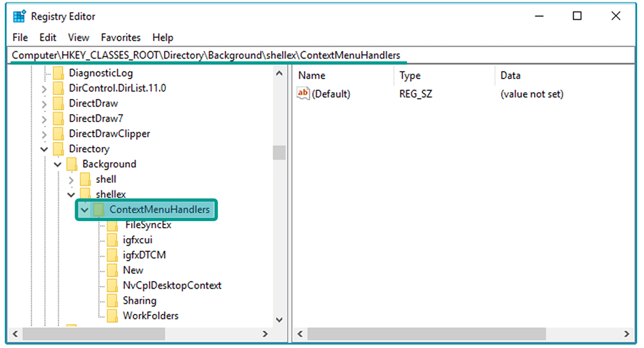Viewport: 644px width, 348px height.
Task: Expand the DirectDraw7 key
Action: [44, 119]
